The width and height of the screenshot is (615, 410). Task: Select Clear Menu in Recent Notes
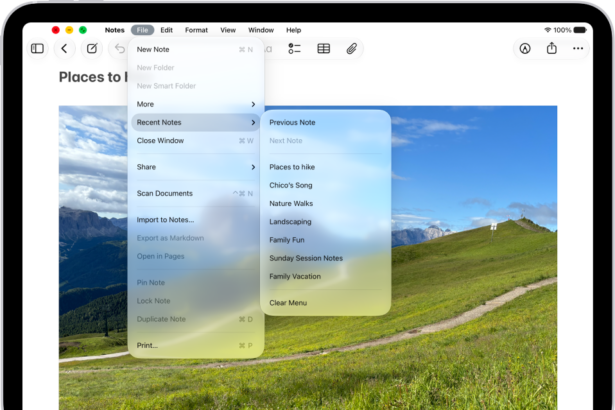pos(325,303)
